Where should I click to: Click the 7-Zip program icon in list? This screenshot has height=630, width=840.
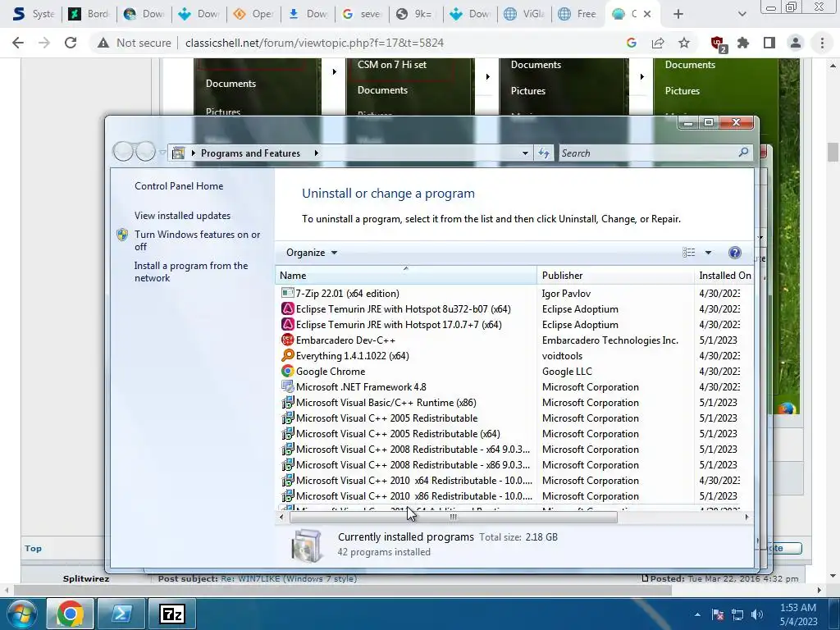click(x=288, y=293)
